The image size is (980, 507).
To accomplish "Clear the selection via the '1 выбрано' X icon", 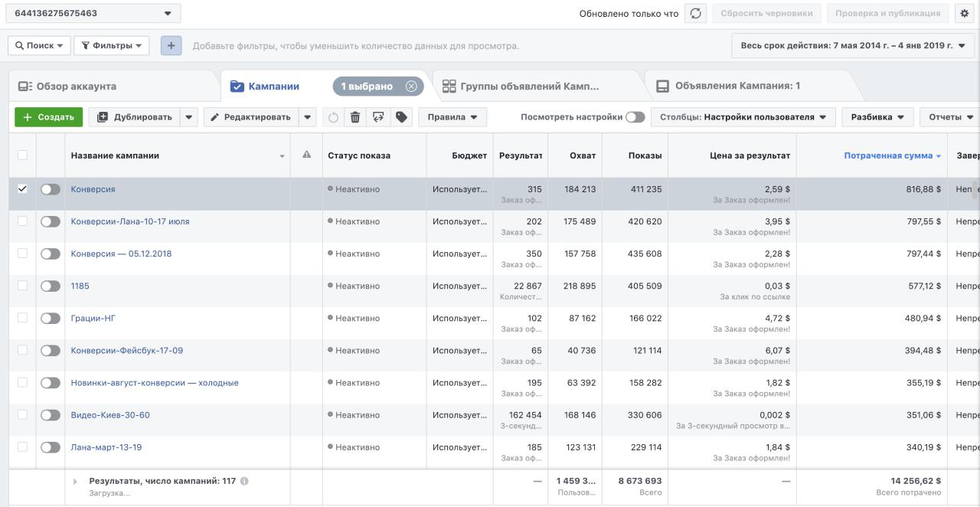I will coord(411,87).
